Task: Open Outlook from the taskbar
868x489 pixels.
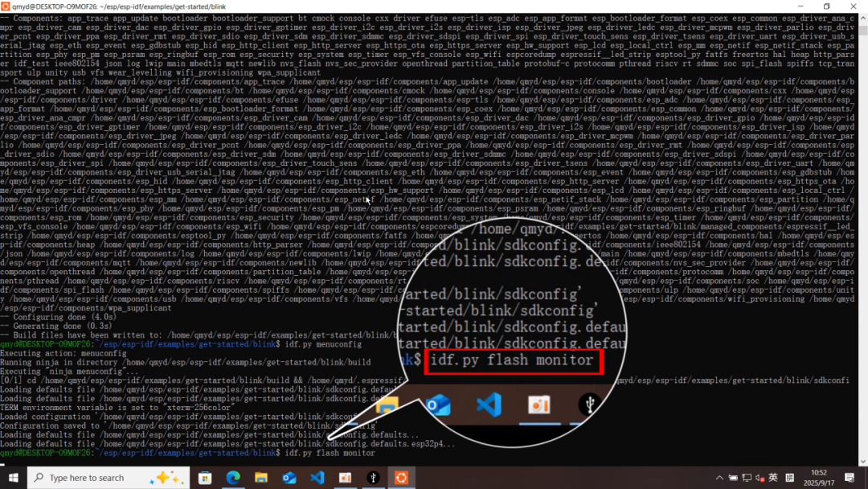Action: pyautogui.click(x=289, y=478)
